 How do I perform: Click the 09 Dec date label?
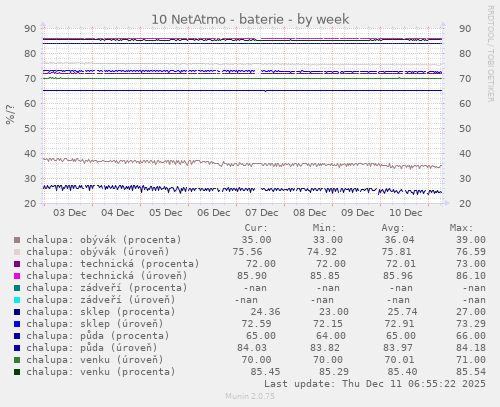tap(358, 213)
